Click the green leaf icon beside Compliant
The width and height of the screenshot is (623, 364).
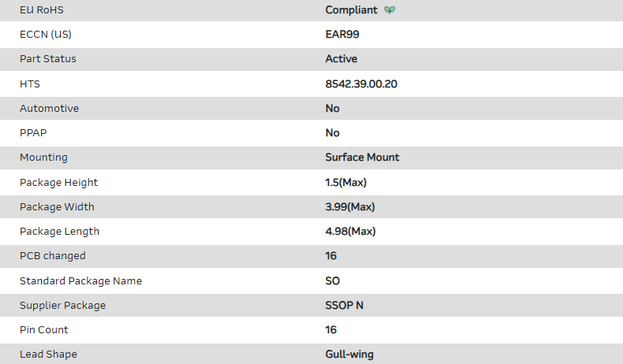click(390, 10)
